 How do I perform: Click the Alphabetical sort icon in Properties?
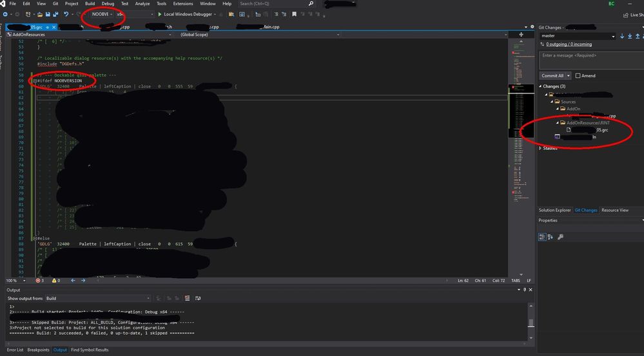[x=551, y=237]
